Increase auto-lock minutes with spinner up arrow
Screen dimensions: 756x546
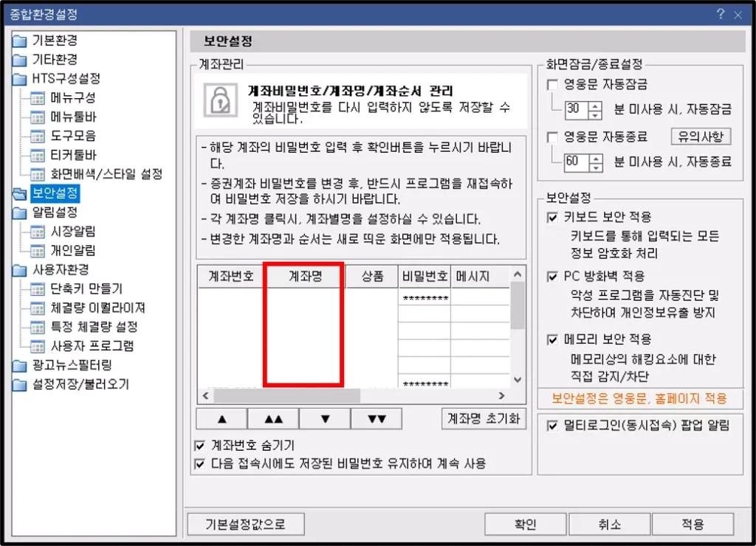click(596, 106)
